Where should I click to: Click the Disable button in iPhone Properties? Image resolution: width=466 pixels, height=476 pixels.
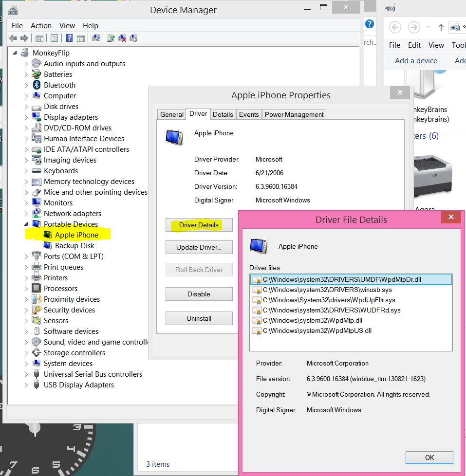click(199, 294)
